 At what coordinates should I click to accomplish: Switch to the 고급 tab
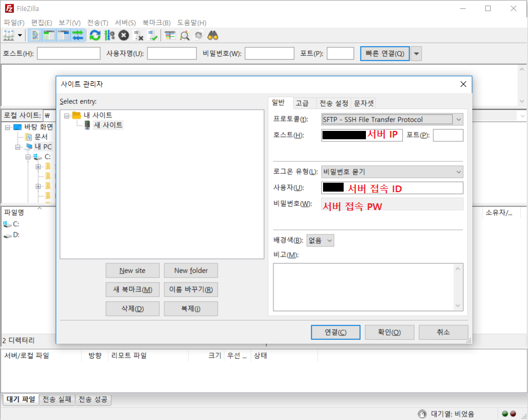click(302, 104)
